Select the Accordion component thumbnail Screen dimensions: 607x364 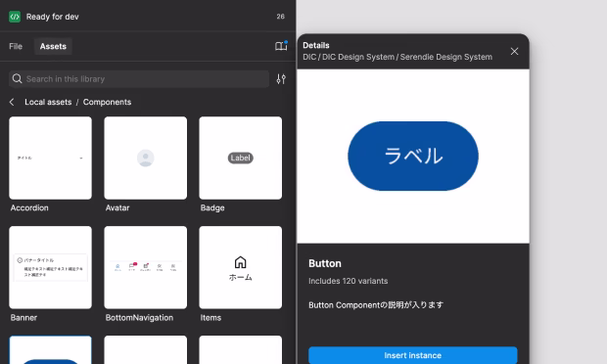(50, 158)
